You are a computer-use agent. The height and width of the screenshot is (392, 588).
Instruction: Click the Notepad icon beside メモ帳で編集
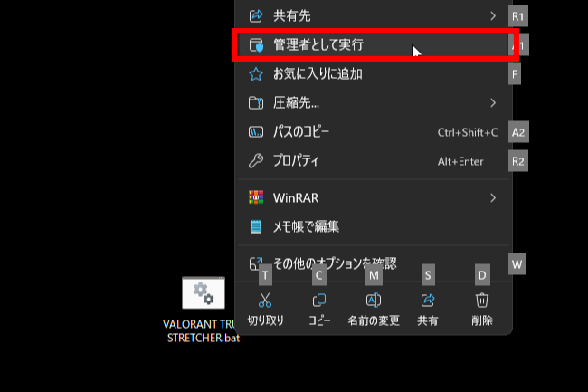point(256,226)
